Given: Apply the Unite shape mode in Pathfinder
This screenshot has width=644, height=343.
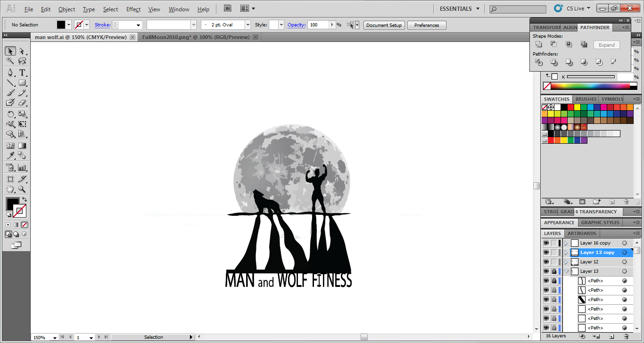Looking at the screenshot, I should pyautogui.click(x=538, y=44).
